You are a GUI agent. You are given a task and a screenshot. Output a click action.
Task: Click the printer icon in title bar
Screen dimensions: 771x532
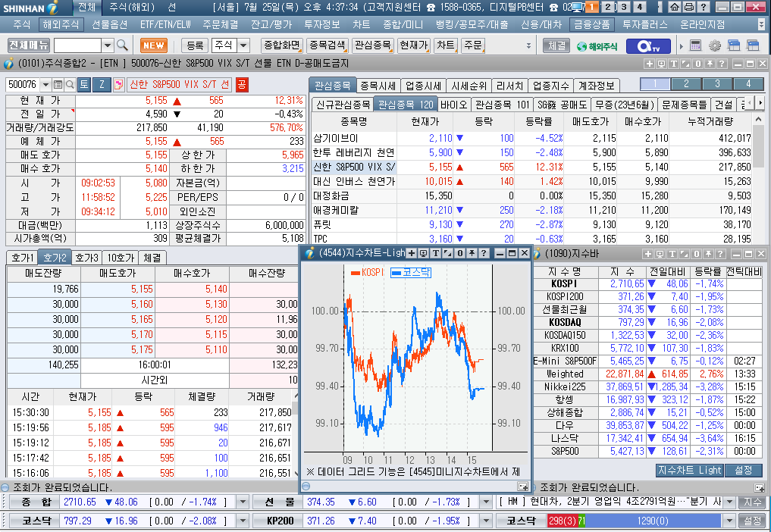(689, 7)
